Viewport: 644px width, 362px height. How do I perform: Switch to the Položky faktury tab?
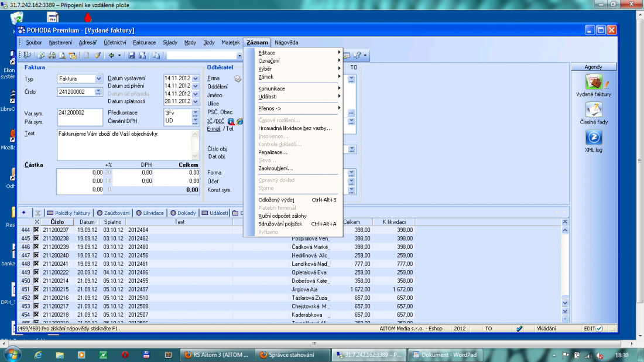pos(68,213)
